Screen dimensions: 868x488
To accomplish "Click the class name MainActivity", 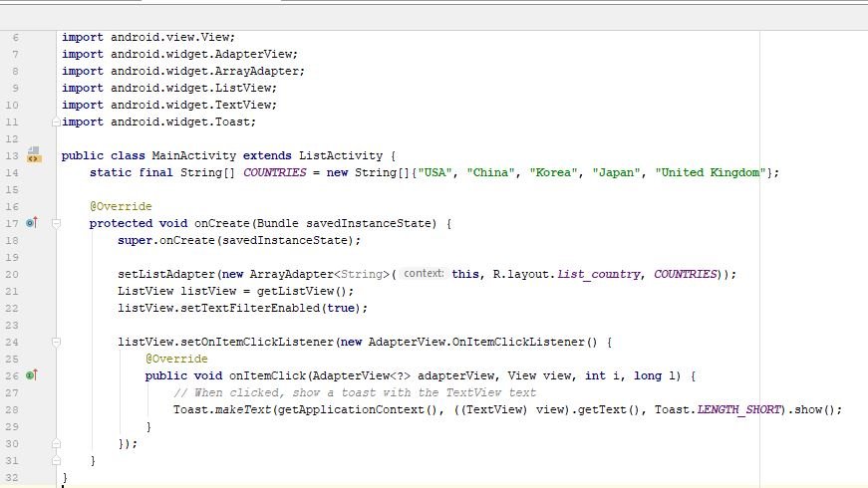I will tap(193, 155).
